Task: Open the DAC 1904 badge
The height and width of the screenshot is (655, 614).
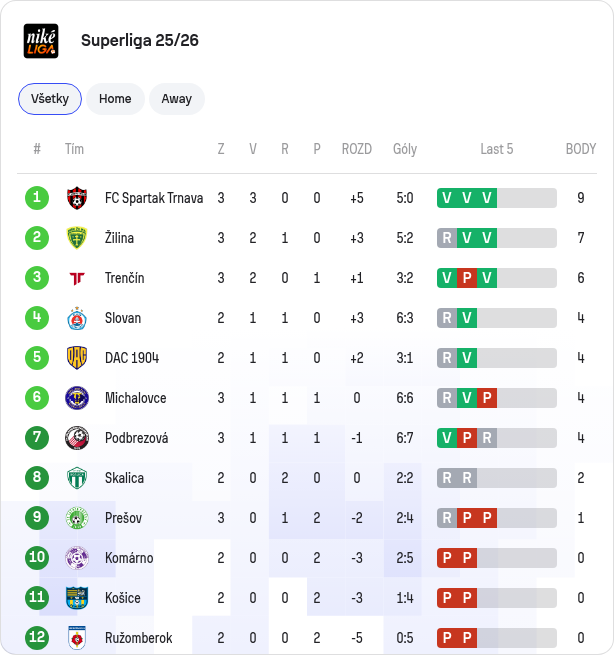Action: [77, 358]
